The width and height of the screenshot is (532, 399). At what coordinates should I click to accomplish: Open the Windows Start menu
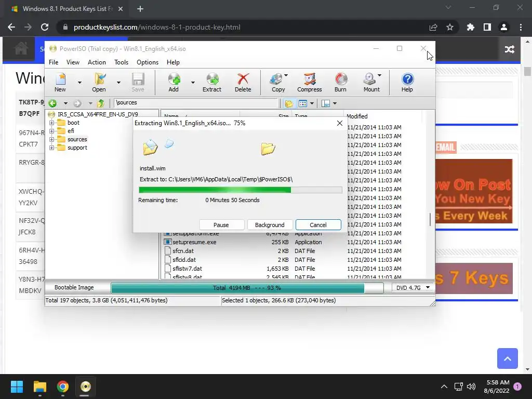(17, 387)
